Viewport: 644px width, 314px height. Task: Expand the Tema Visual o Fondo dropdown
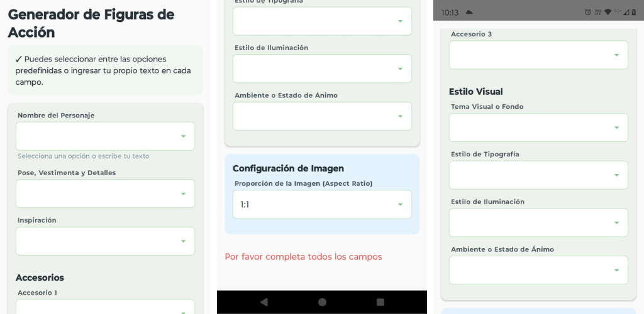tap(538, 127)
